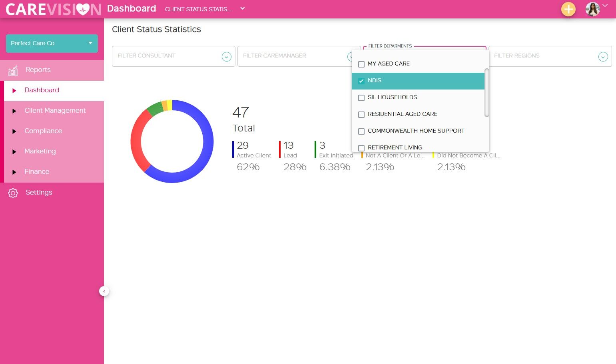Click the Active Client count 29
616x364 pixels.
243,145
